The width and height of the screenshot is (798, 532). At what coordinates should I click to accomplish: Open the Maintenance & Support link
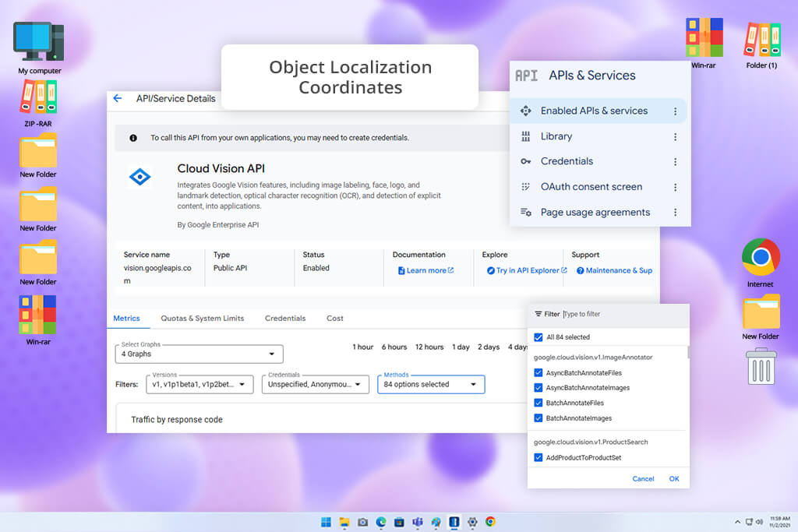point(614,270)
